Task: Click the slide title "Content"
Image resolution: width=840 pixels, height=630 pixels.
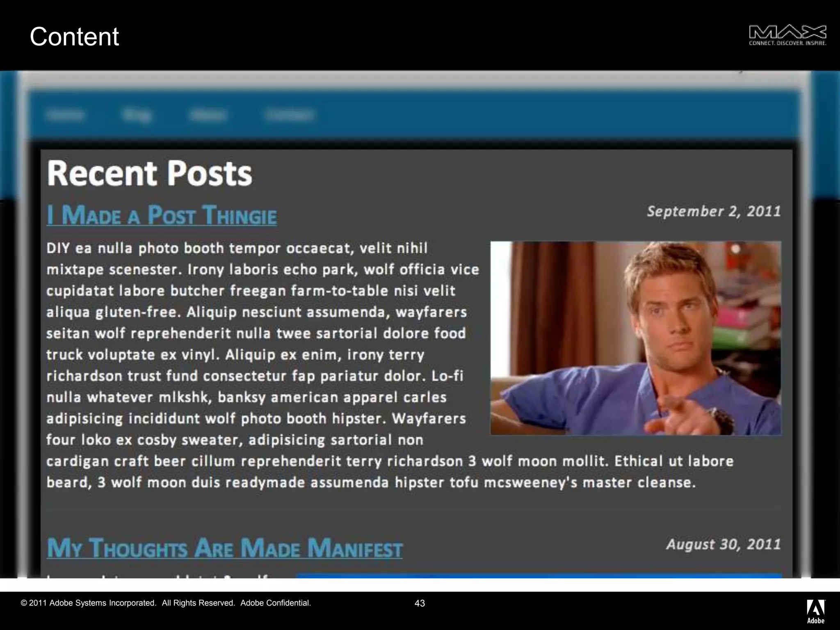Action: tap(74, 37)
